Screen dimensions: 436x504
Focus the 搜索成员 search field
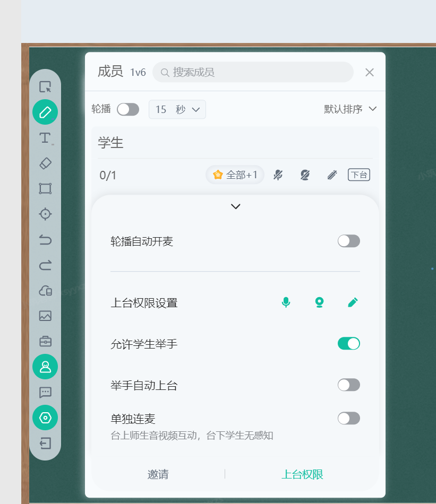pos(253,72)
